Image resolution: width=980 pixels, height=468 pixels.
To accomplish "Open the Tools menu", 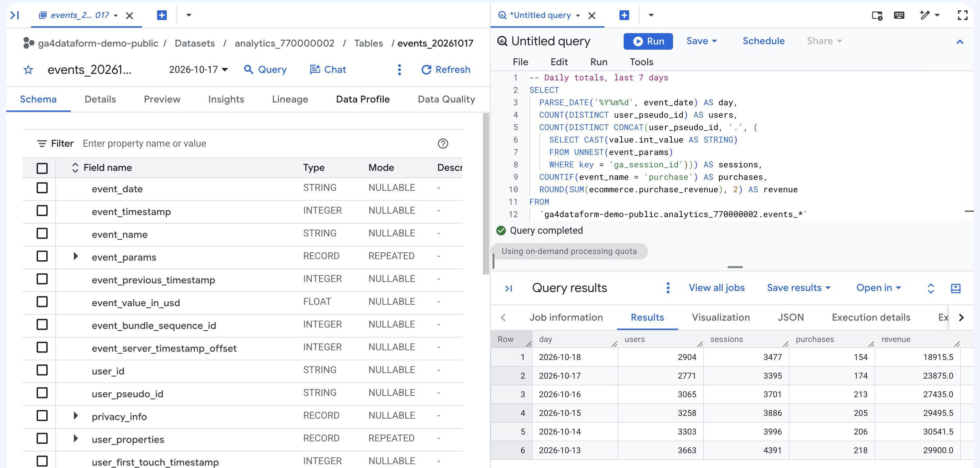I will click(x=641, y=62).
